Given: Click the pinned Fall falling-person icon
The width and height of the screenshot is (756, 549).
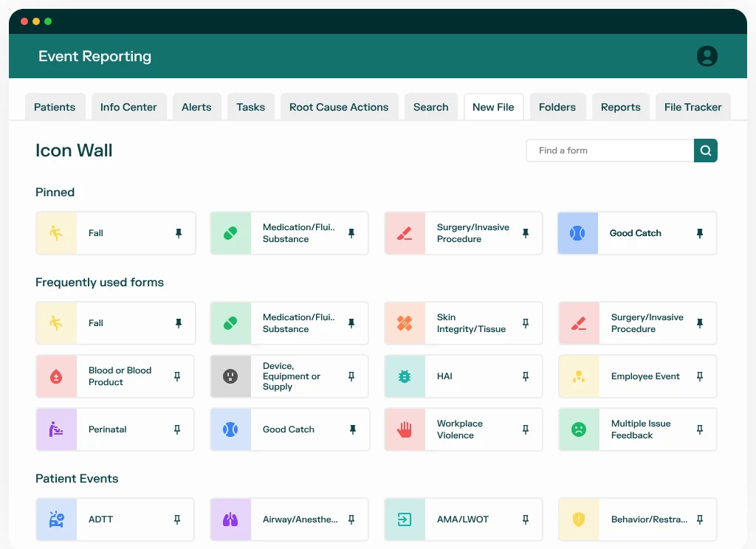Looking at the screenshot, I should point(56,233).
